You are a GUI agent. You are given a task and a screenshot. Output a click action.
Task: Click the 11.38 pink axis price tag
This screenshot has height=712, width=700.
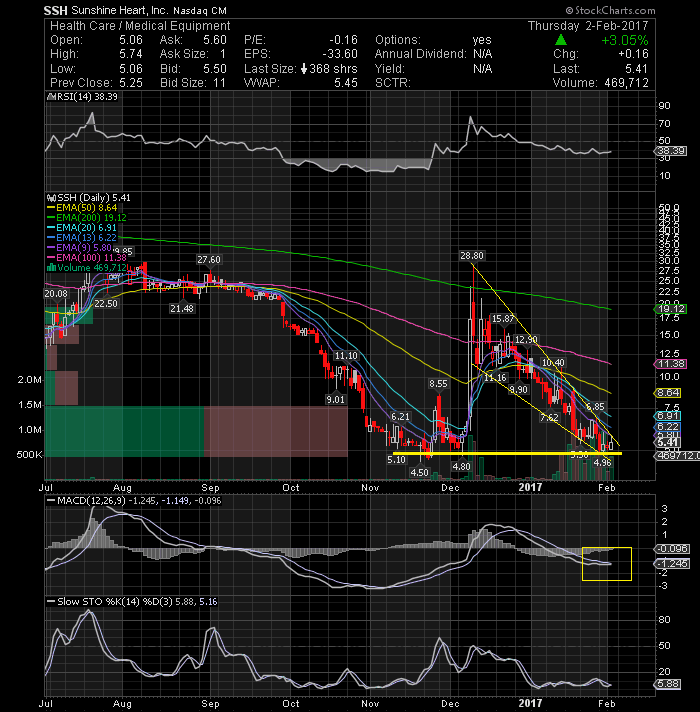671,364
